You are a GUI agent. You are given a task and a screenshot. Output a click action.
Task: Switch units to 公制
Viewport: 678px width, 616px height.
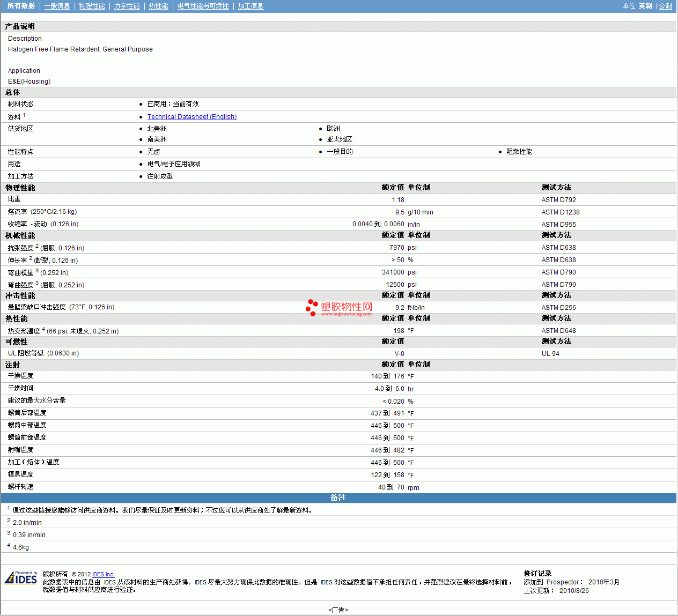pyautogui.click(x=665, y=6)
